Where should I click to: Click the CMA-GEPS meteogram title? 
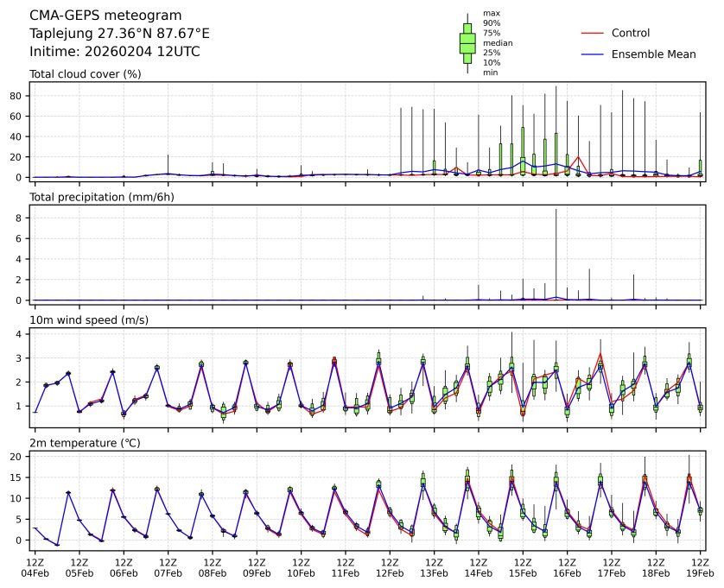pos(105,16)
